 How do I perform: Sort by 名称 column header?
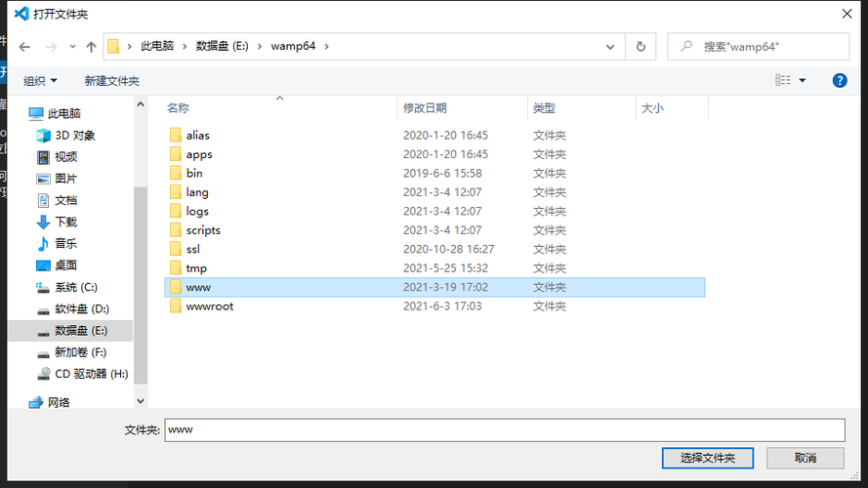(x=179, y=108)
